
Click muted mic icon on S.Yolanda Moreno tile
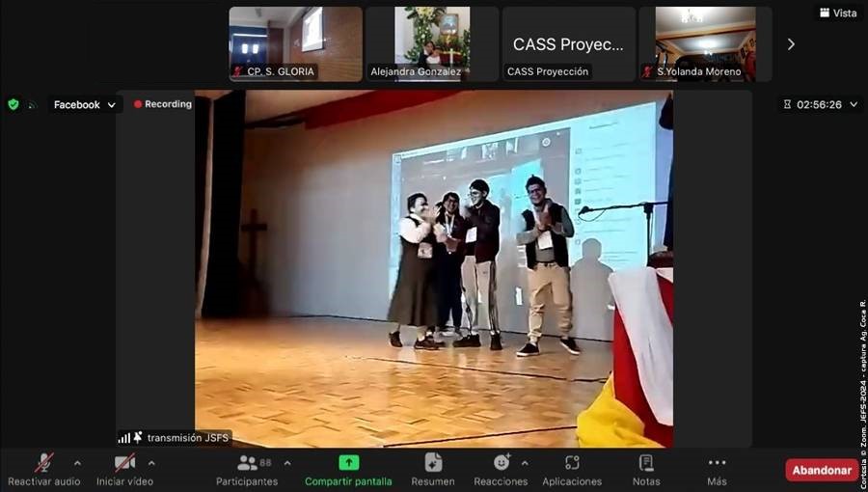tap(647, 71)
